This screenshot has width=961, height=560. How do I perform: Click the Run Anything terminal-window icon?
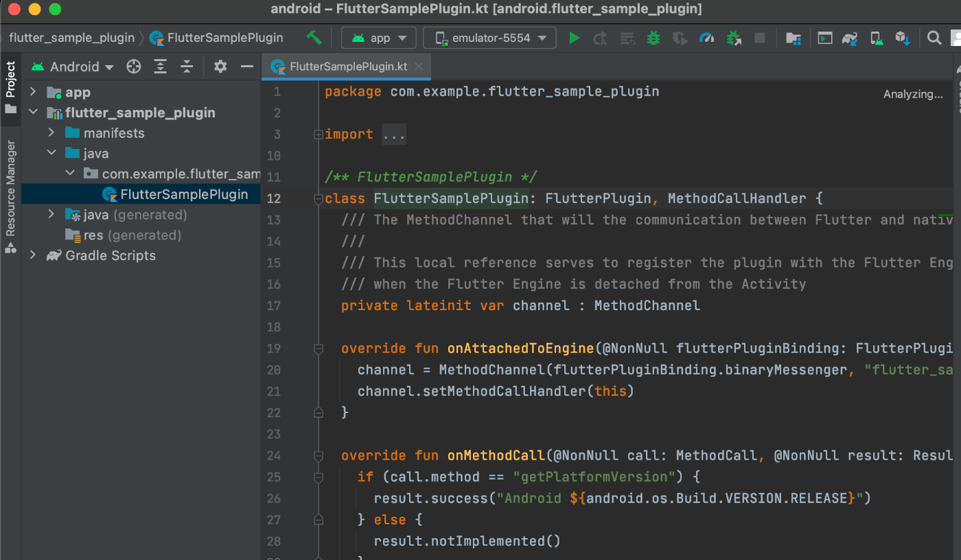point(825,38)
